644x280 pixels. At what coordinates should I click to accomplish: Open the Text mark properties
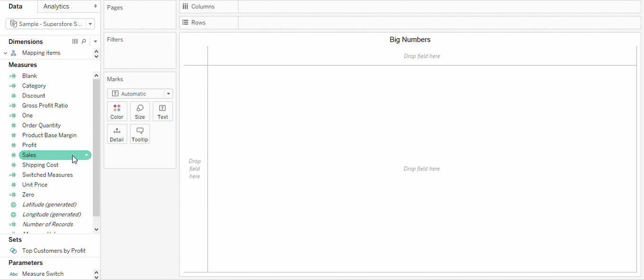click(162, 111)
